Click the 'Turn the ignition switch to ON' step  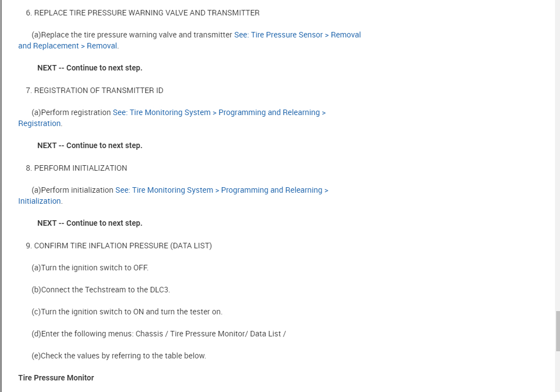[x=127, y=312]
